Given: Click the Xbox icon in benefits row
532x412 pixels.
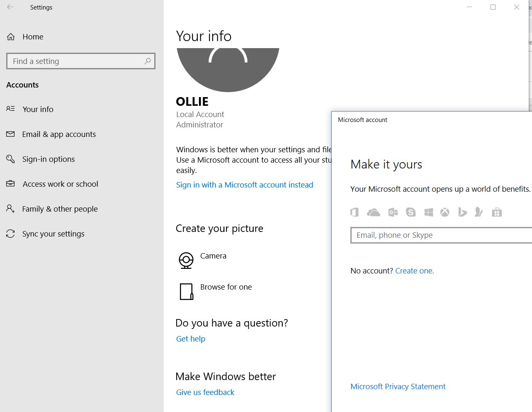Looking at the screenshot, I should coord(445,212).
